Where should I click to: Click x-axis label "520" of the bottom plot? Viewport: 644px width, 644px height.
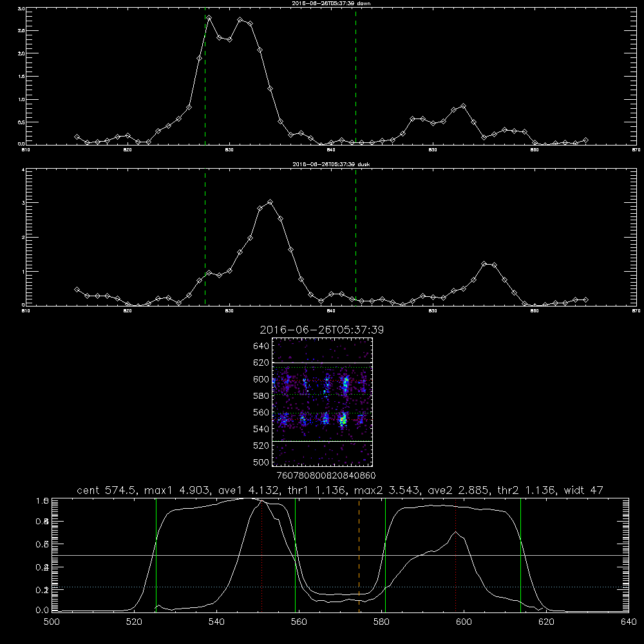pyautogui.click(x=134, y=622)
